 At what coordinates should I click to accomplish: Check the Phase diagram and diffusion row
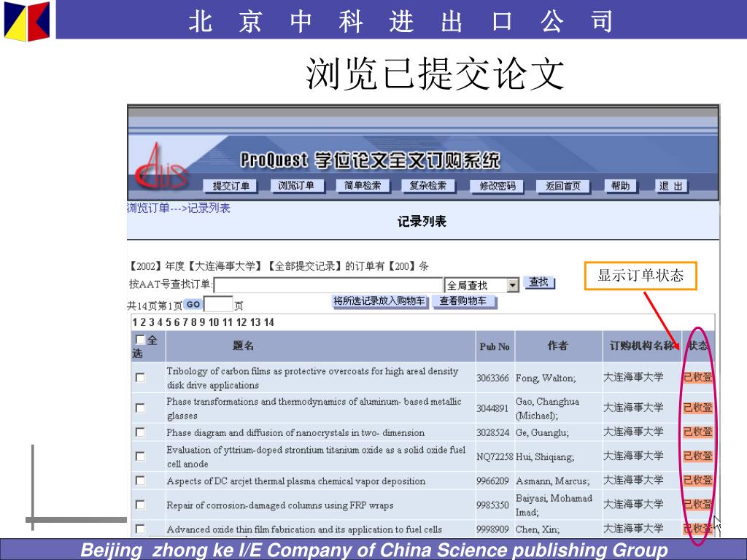(140, 432)
